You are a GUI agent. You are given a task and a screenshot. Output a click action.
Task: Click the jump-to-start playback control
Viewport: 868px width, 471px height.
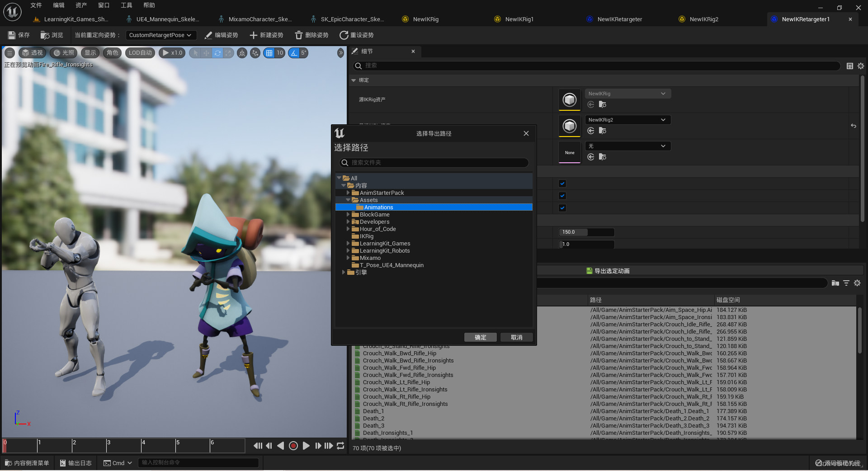coord(258,446)
